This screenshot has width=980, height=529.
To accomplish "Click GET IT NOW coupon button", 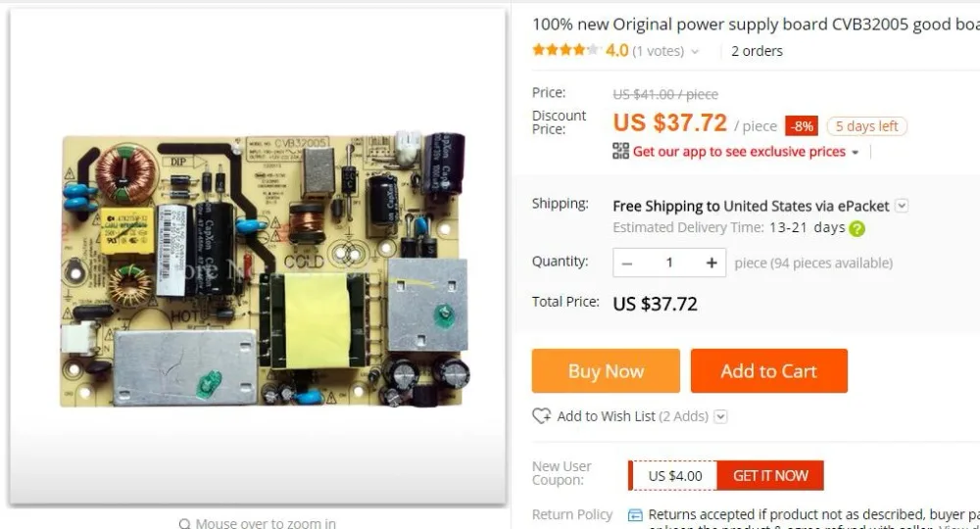I will click(x=770, y=476).
